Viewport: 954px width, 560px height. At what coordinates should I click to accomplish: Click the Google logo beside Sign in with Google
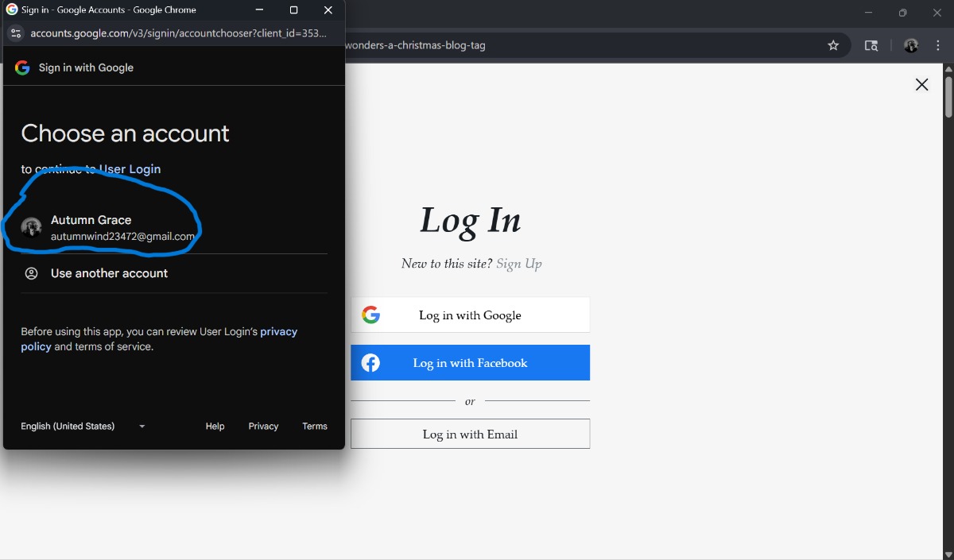[22, 68]
